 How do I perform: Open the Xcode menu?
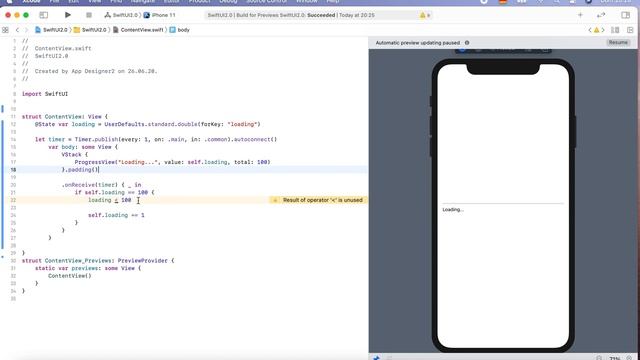[x=31, y=1]
